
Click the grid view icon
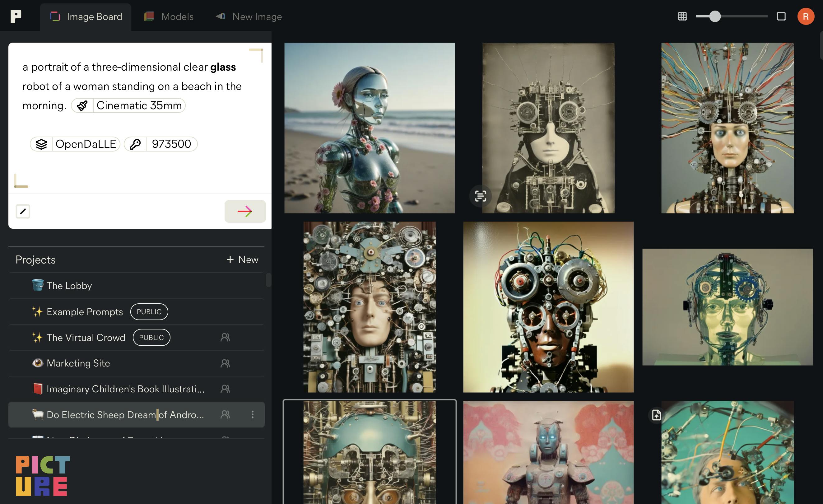682,16
